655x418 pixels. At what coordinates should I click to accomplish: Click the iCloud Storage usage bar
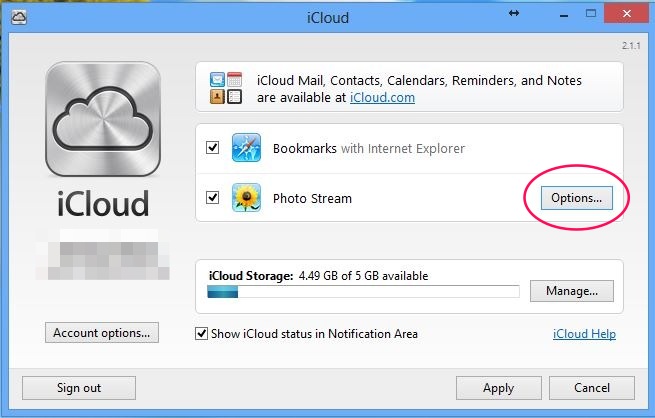point(363,292)
